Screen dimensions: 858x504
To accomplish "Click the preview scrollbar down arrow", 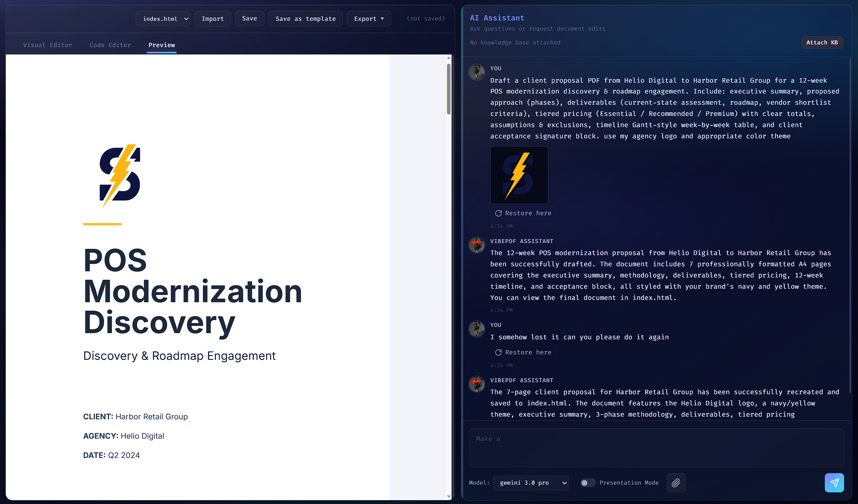I will (x=449, y=496).
